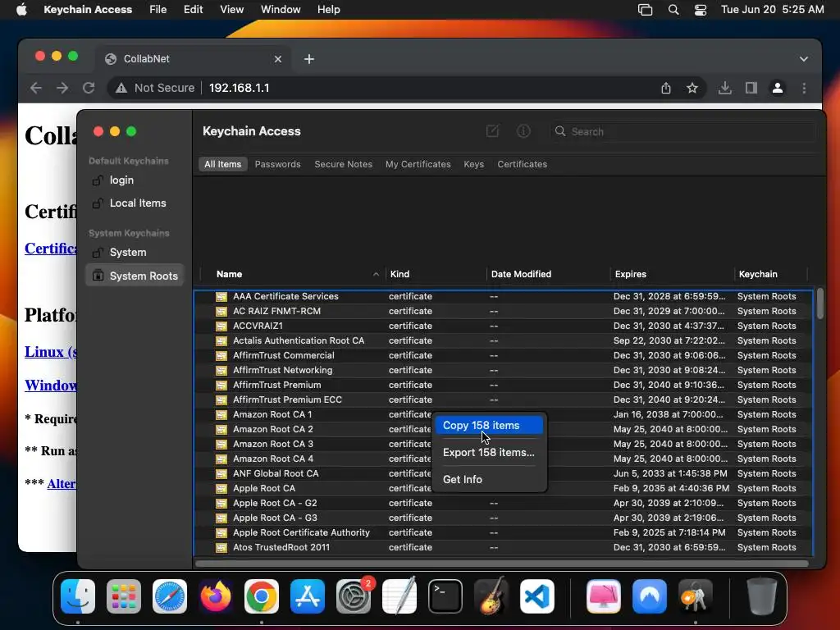Click the vertical scrollbar of certificate list
Image resolution: width=840 pixels, height=630 pixels.
[x=820, y=304]
